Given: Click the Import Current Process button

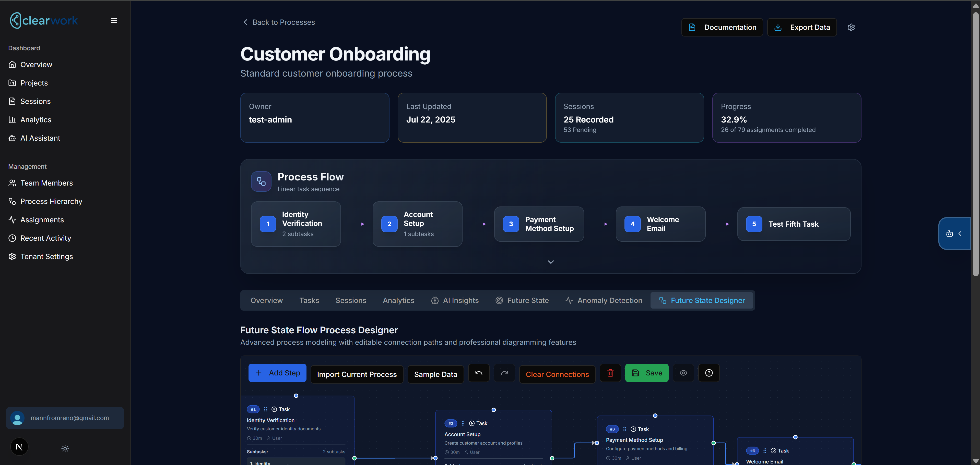Looking at the screenshot, I should [x=357, y=374].
